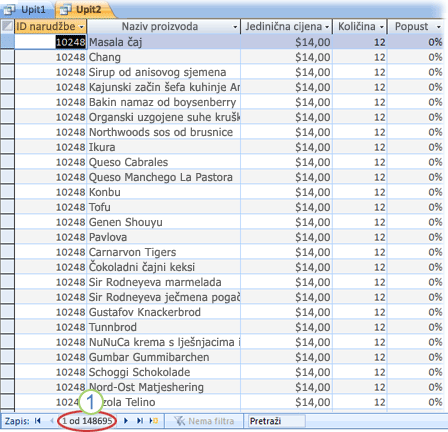
Task: Go to next record arrow
Action: 126,421
